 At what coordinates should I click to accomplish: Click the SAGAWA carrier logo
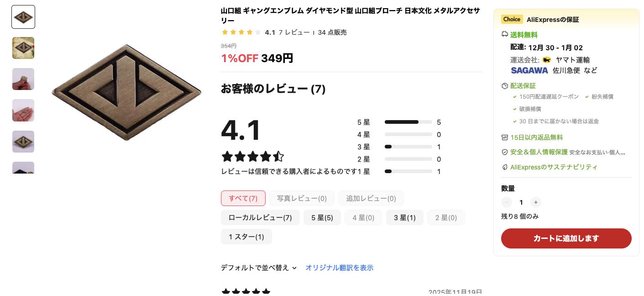pyautogui.click(x=529, y=70)
